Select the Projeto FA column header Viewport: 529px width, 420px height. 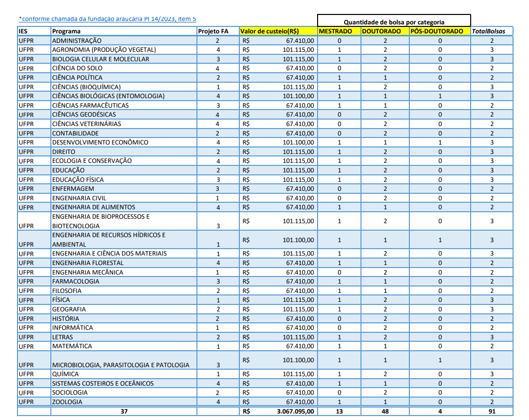(218, 31)
